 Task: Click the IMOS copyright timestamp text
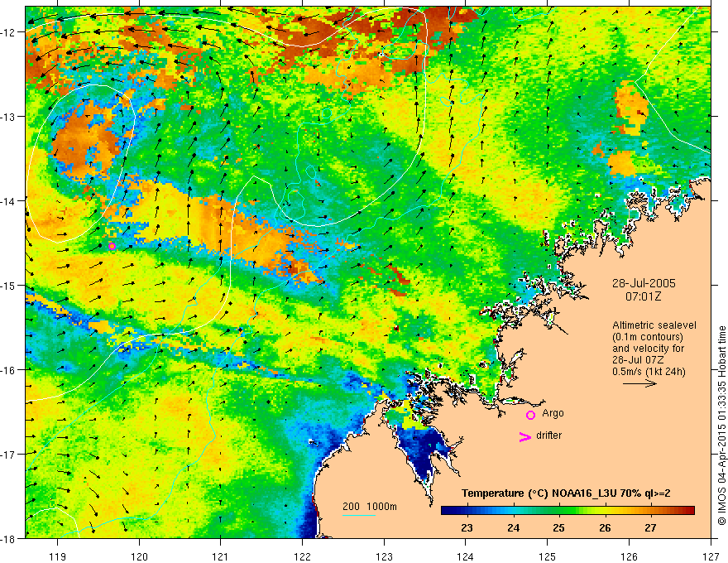tap(722, 426)
